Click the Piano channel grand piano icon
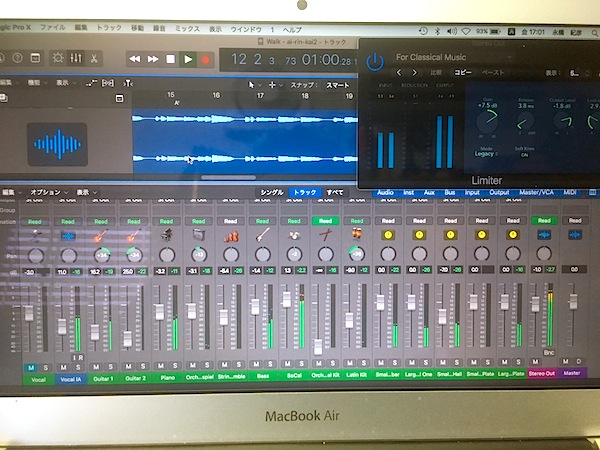Screen dimensions: 600x450 (x=166, y=235)
